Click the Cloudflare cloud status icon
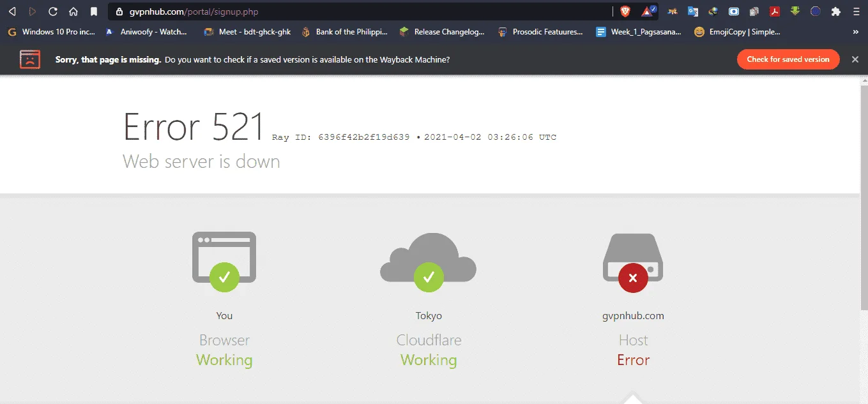The image size is (868, 404). click(x=428, y=262)
